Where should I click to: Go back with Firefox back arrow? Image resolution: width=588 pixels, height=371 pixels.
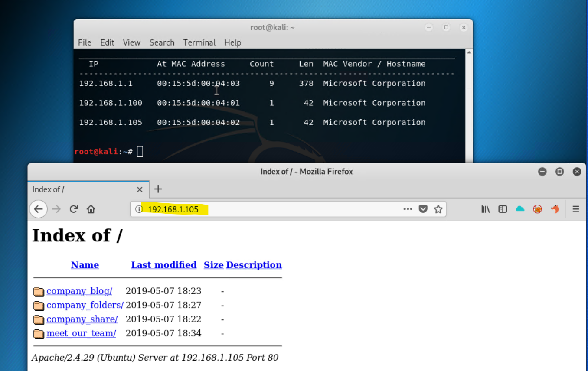pos(38,209)
